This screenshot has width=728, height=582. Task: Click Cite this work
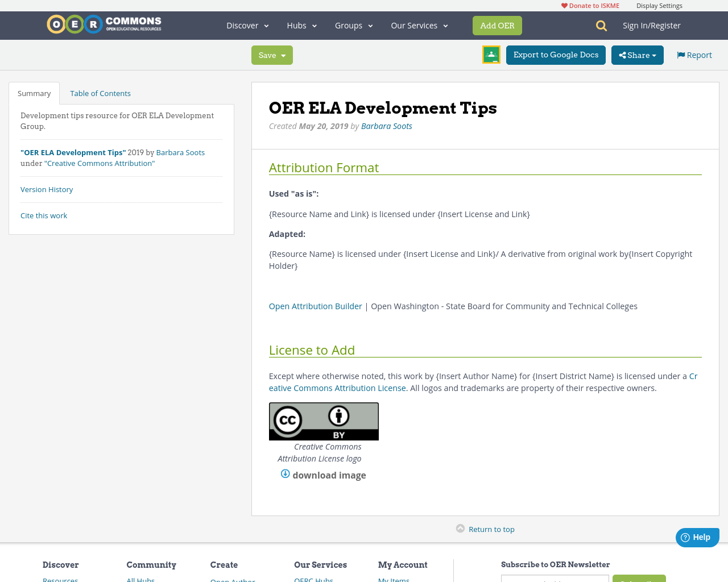(44, 215)
